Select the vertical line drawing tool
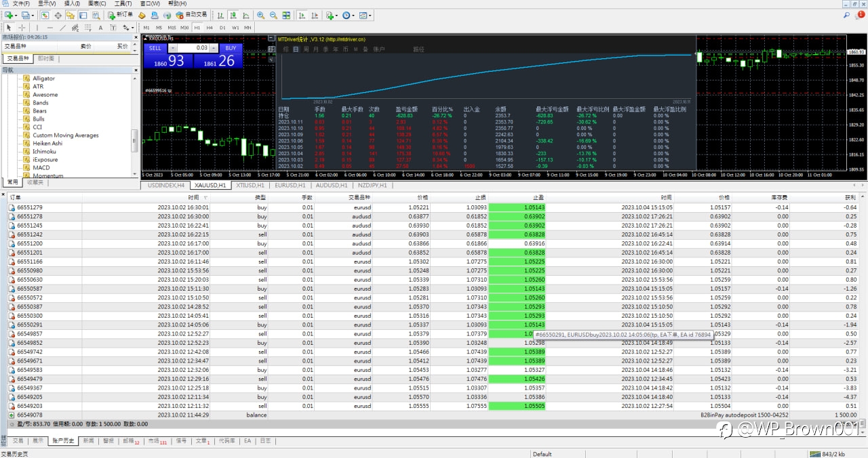The width and height of the screenshot is (868, 458). tap(37, 28)
